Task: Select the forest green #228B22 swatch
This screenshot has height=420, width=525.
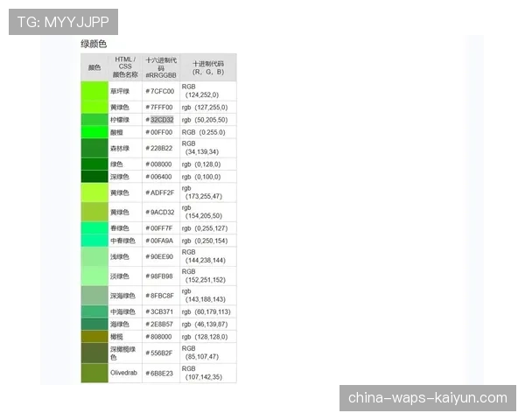Action: click(94, 148)
